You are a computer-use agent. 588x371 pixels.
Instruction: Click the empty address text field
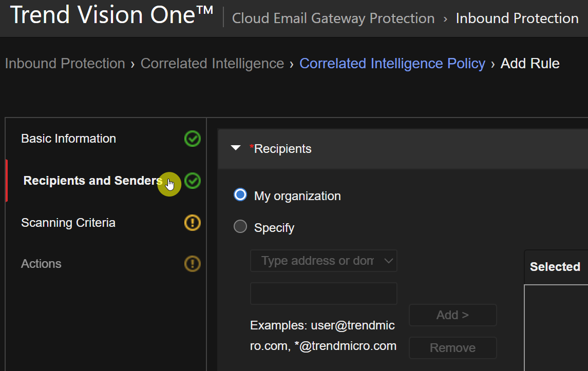click(324, 294)
